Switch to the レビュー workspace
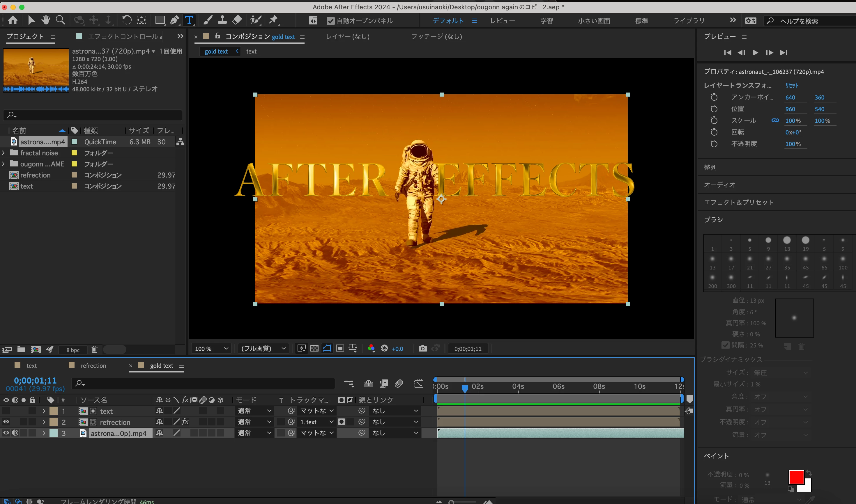856x504 pixels. [502, 21]
